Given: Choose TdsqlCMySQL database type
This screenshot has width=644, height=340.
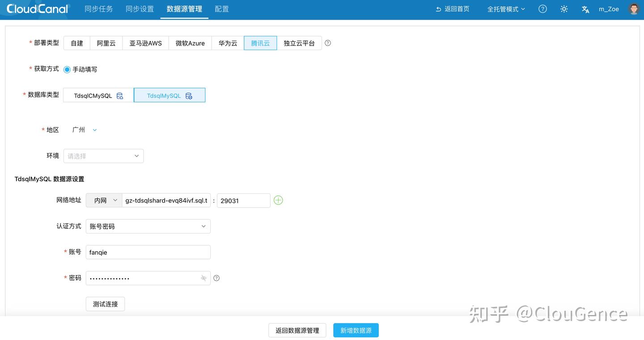Looking at the screenshot, I should 98,95.
